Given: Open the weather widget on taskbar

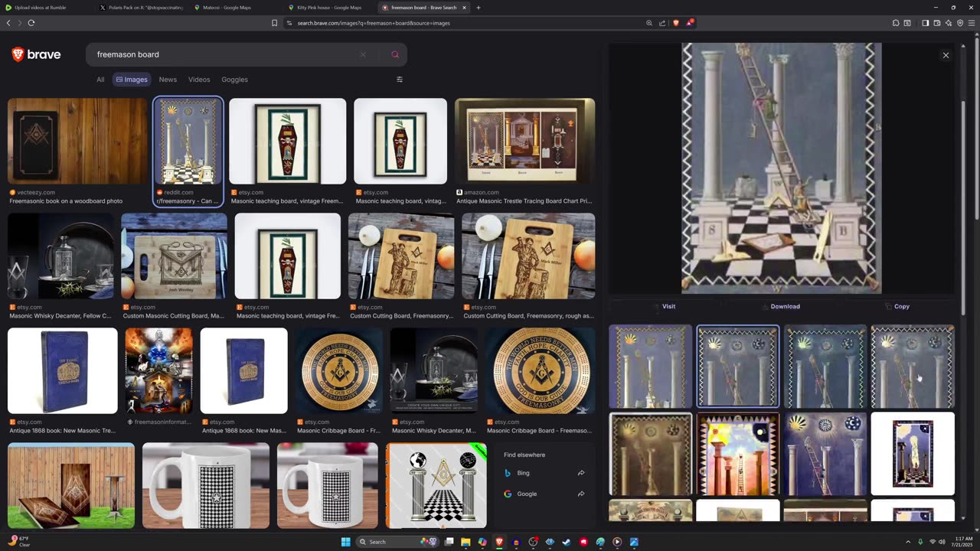Looking at the screenshot, I should (19, 542).
